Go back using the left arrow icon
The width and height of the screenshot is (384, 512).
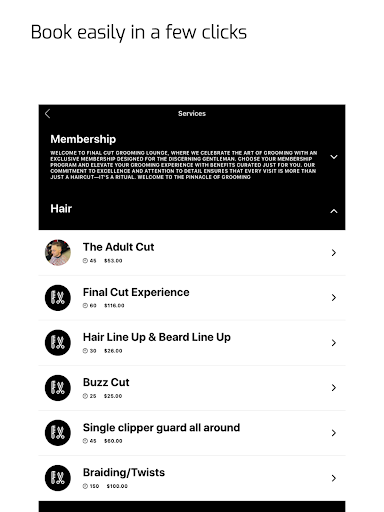47,114
